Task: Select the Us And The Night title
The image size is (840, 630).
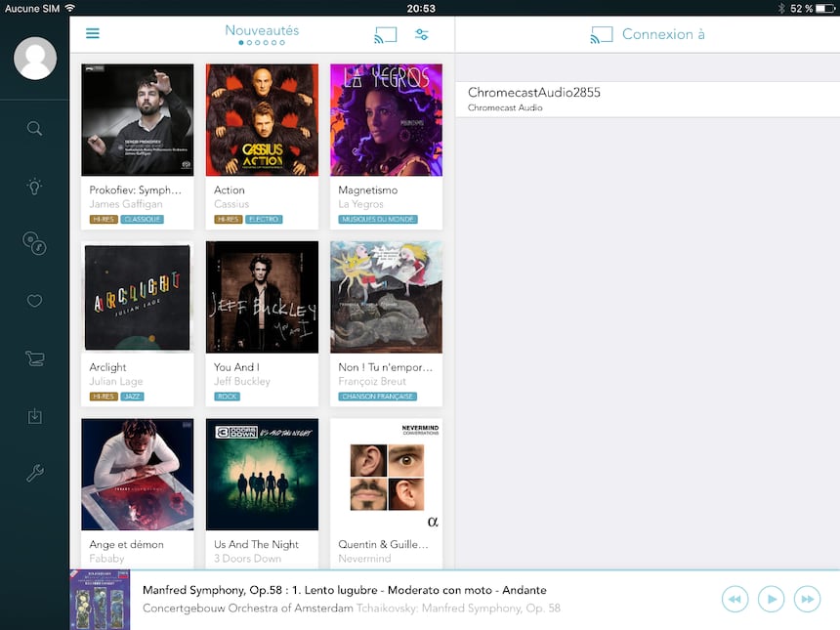Action: coord(257,545)
